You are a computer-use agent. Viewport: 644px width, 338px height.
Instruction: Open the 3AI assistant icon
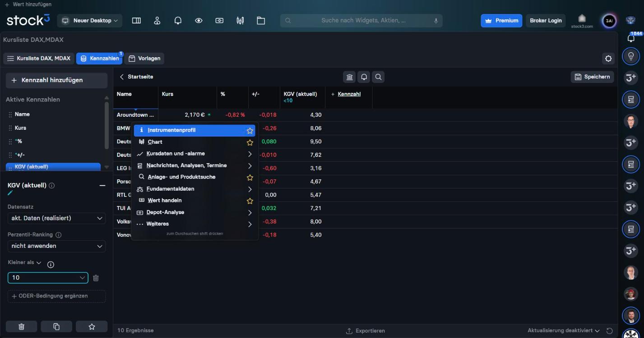[x=609, y=21]
